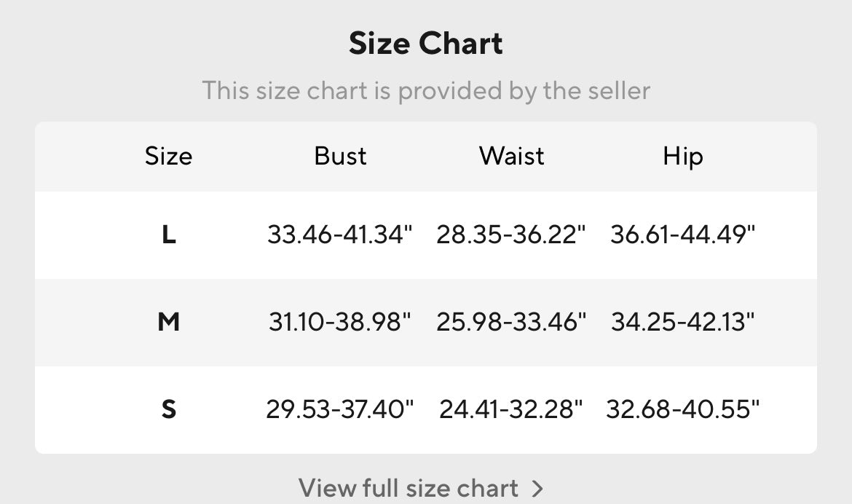Select the S size row label
This screenshot has width=852, height=504.
168,409
